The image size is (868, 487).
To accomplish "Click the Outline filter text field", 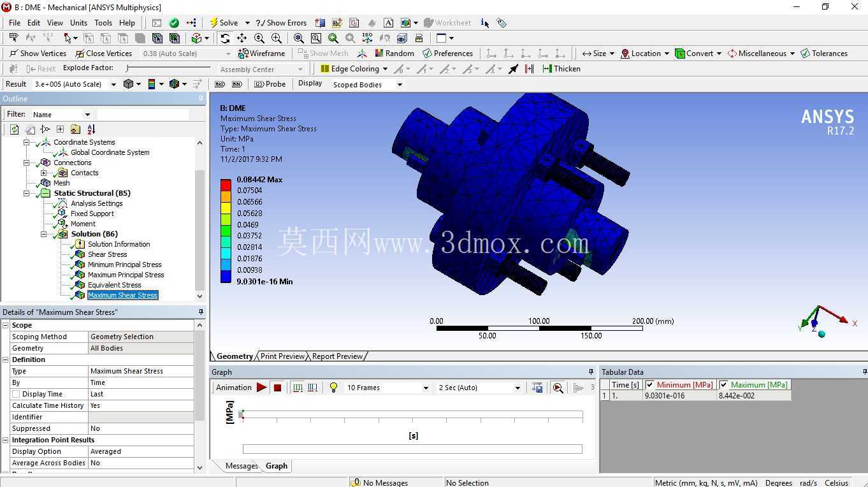I will [x=142, y=115].
